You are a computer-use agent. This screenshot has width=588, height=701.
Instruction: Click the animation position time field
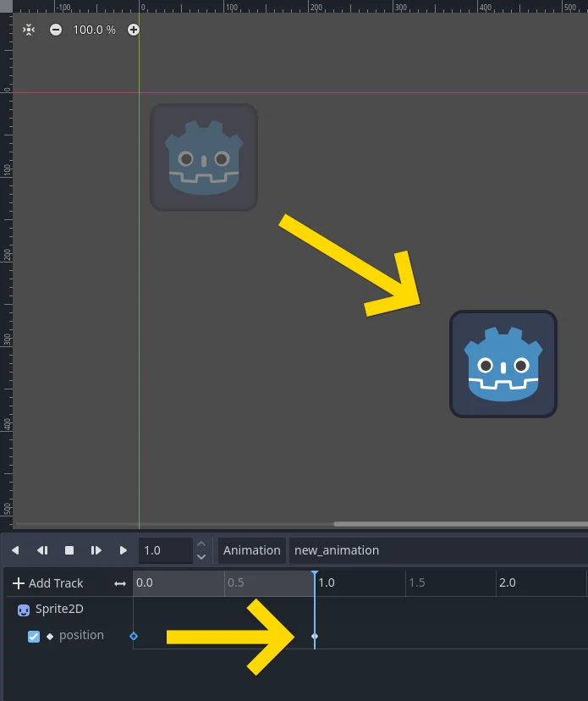click(165, 550)
